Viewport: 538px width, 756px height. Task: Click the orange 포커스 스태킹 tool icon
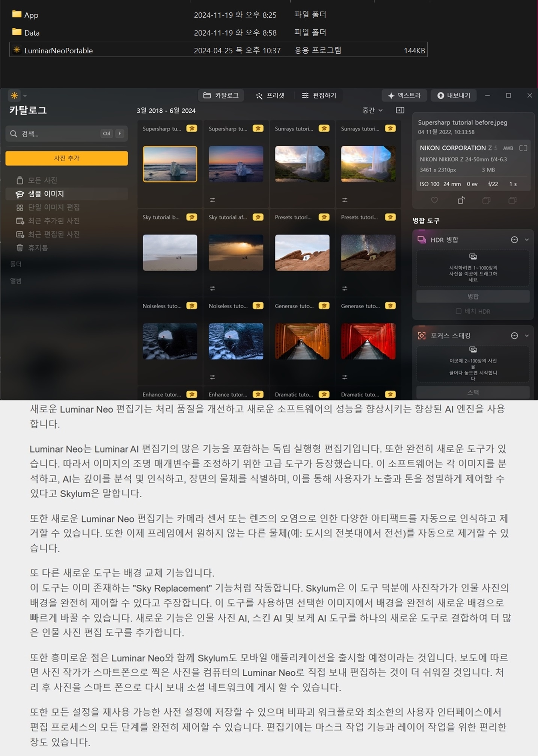click(x=422, y=336)
